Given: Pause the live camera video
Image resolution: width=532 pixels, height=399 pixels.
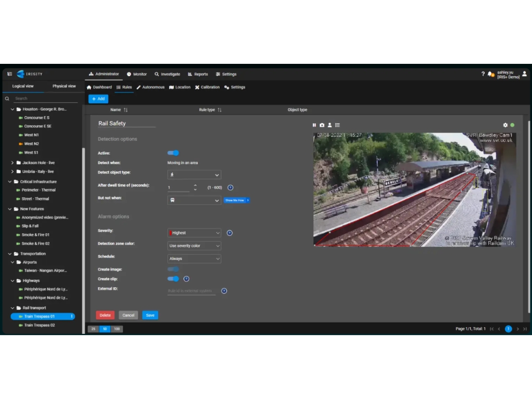Looking at the screenshot, I should click(x=314, y=125).
